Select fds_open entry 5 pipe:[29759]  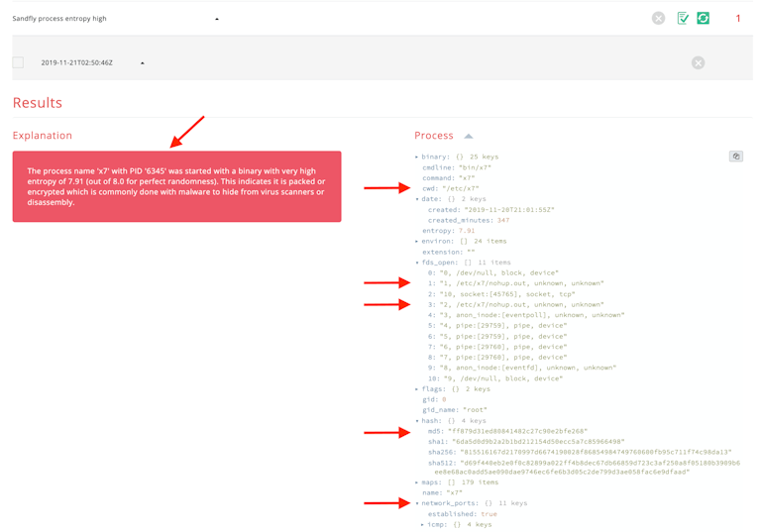497,326
